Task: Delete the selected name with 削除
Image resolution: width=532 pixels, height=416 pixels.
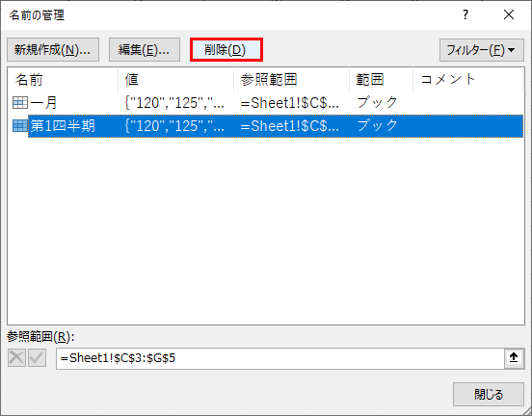Action: pyautogui.click(x=226, y=50)
